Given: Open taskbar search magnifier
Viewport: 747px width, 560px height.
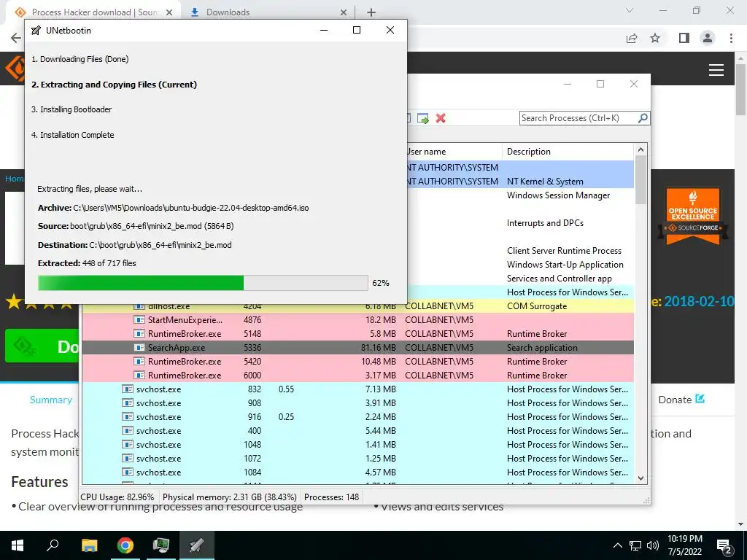Looking at the screenshot, I should [53, 545].
